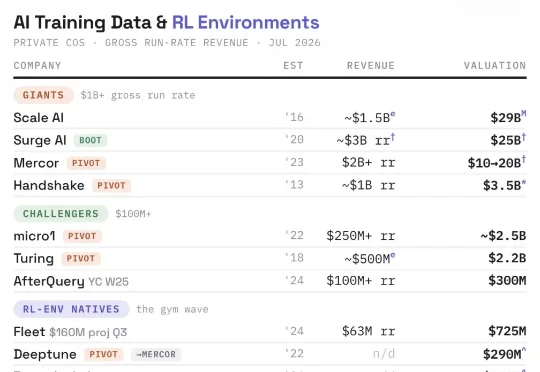Click the "RL Environments" title text
Screen dimensions: 540x372
tap(246, 22)
